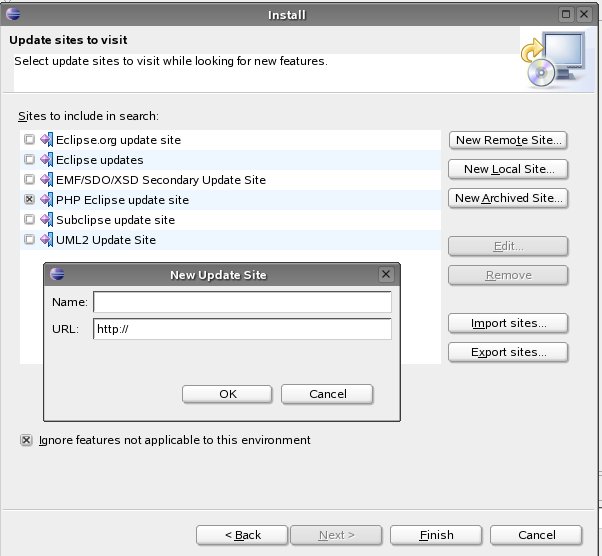Click Finish in the Install wizard
Viewport: 602px width, 556px height.
(436, 535)
